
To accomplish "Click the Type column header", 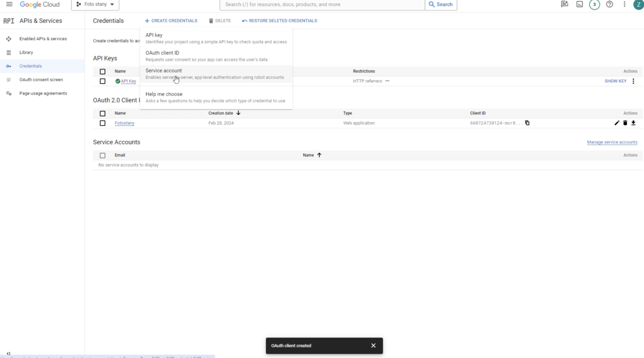I will (347, 113).
